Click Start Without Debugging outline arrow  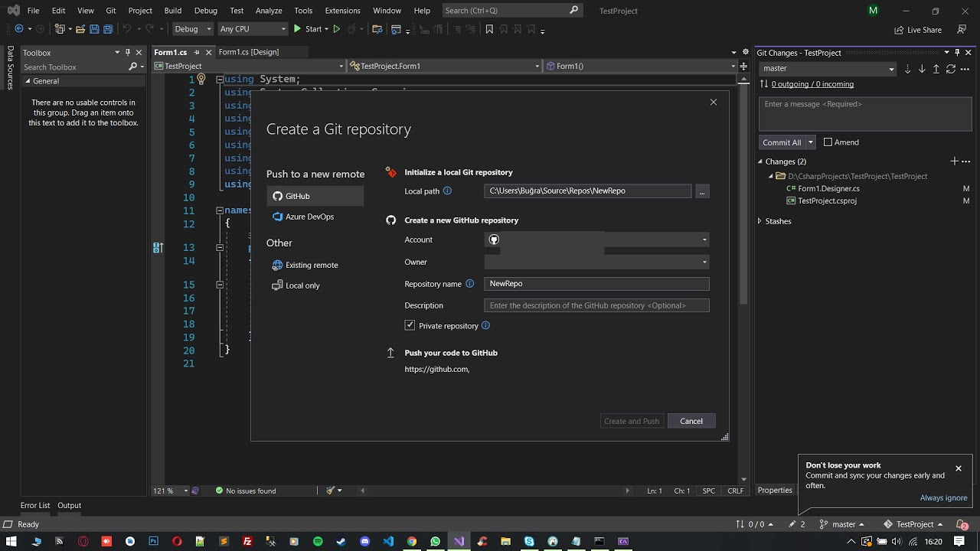336,30
